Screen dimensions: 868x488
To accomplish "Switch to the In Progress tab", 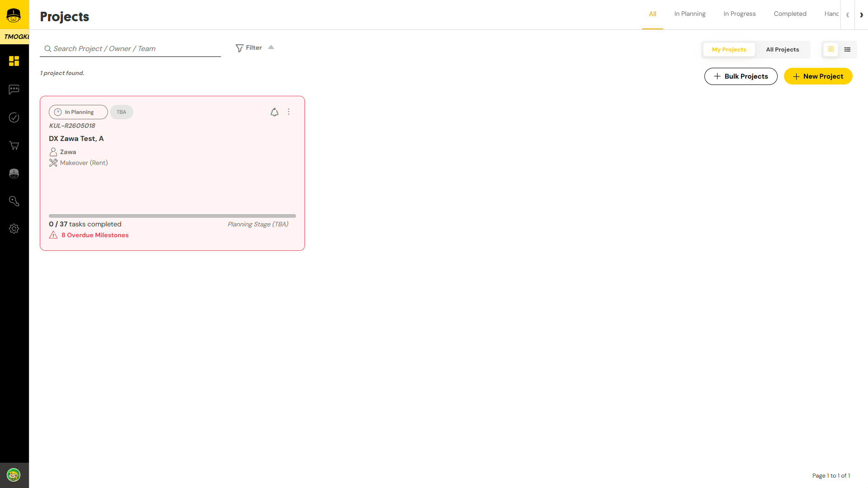I will pyautogui.click(x=739, y=14).
